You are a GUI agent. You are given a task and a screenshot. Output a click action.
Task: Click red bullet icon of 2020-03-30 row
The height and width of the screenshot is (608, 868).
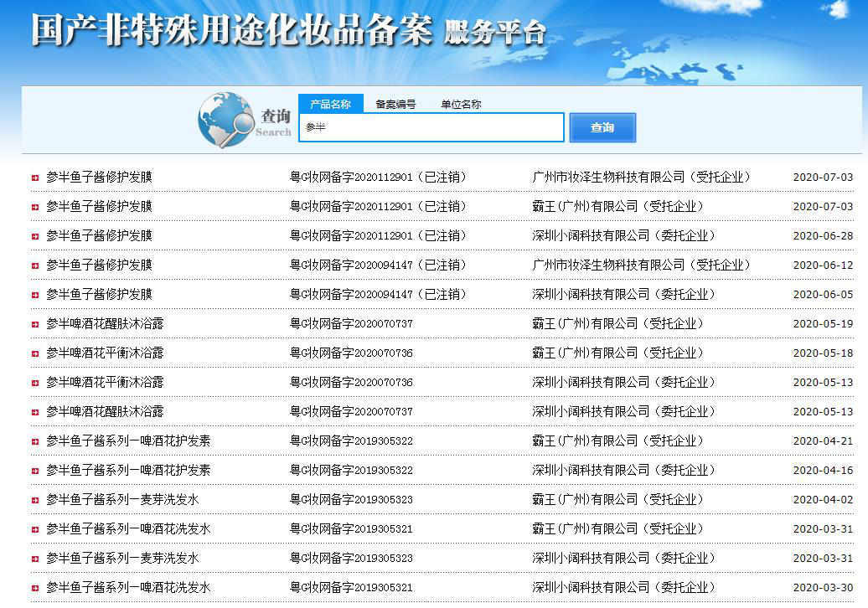[x=35, y=588]
